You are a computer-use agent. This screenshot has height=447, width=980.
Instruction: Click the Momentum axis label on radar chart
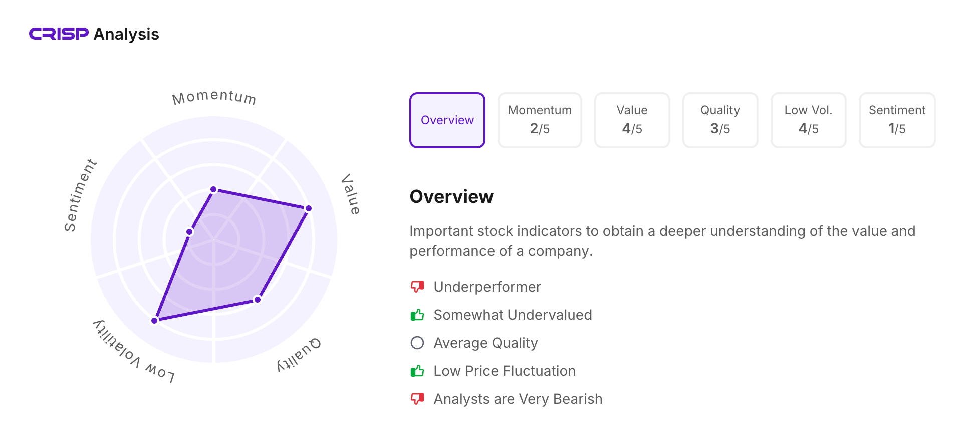click(214, 97)
